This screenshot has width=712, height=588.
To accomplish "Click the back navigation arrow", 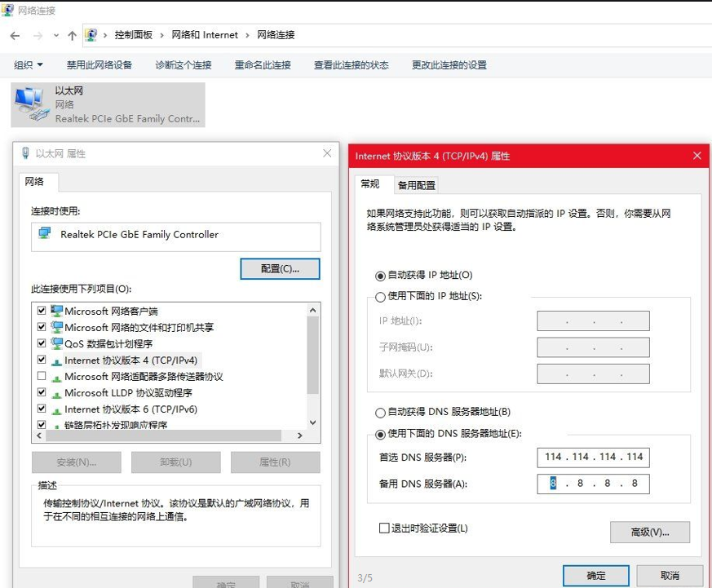I will [14, 35].
